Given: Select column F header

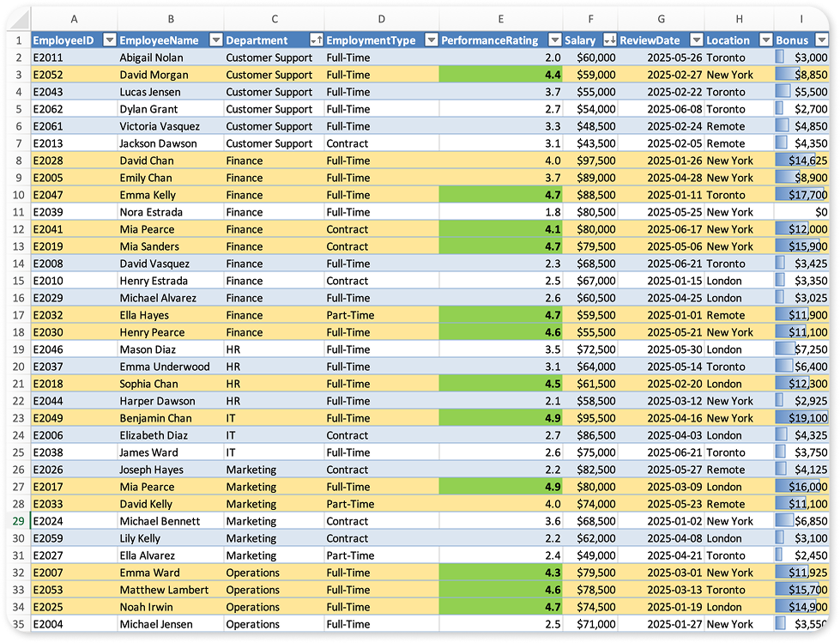Looking at the screenshot, I should 590,19.
